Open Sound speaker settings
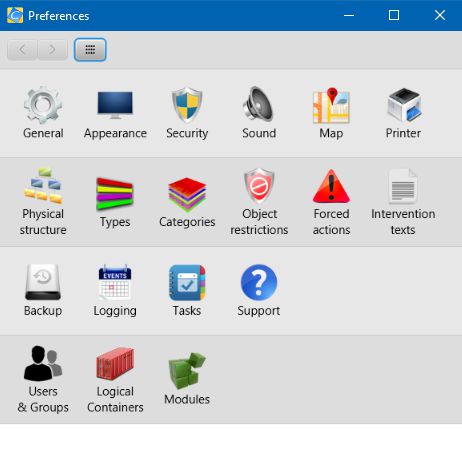 click(259, 105)
